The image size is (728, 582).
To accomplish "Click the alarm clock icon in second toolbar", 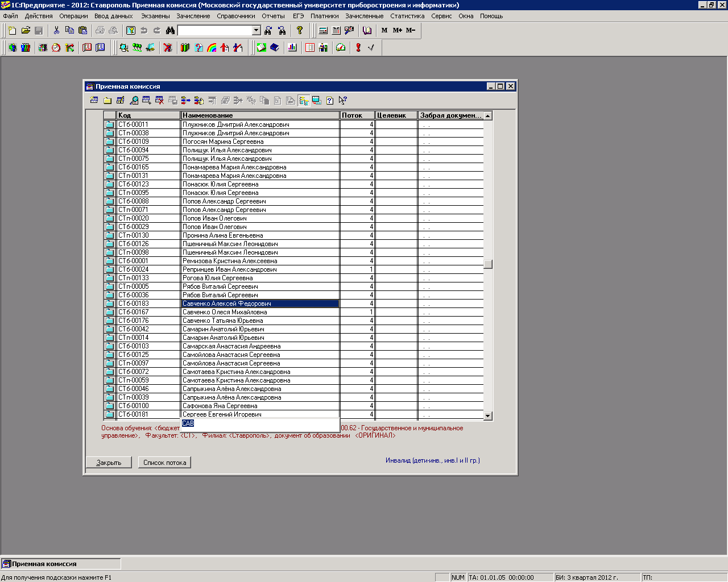I will point(56,48).
